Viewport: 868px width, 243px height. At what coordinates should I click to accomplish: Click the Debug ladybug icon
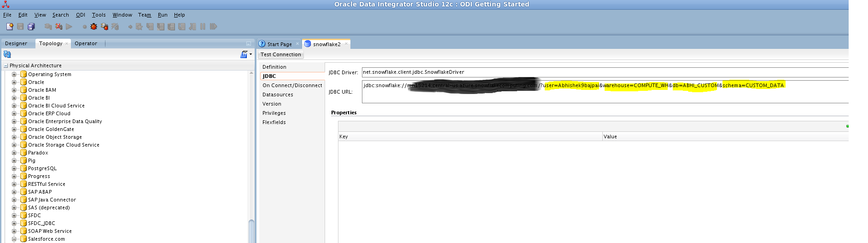point(94,27)
